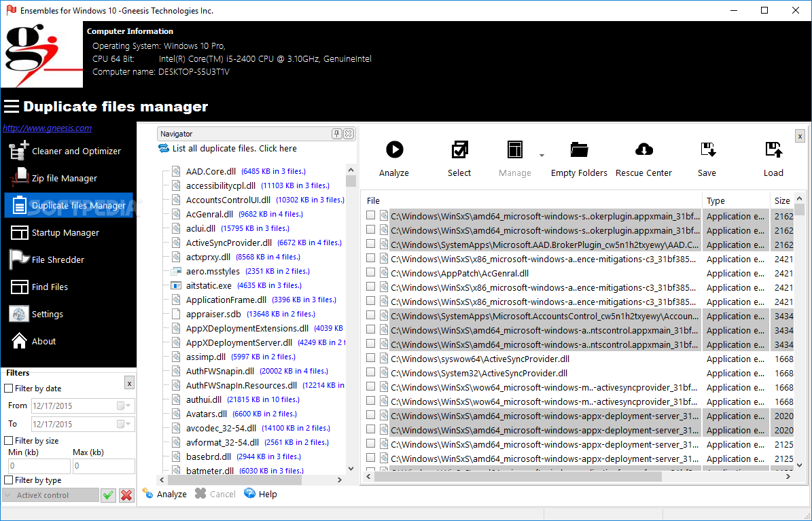This screenshot has width=812, height=521.
Task: Open the ActiveX control type dropdown
Action: (x=51, y=495)
